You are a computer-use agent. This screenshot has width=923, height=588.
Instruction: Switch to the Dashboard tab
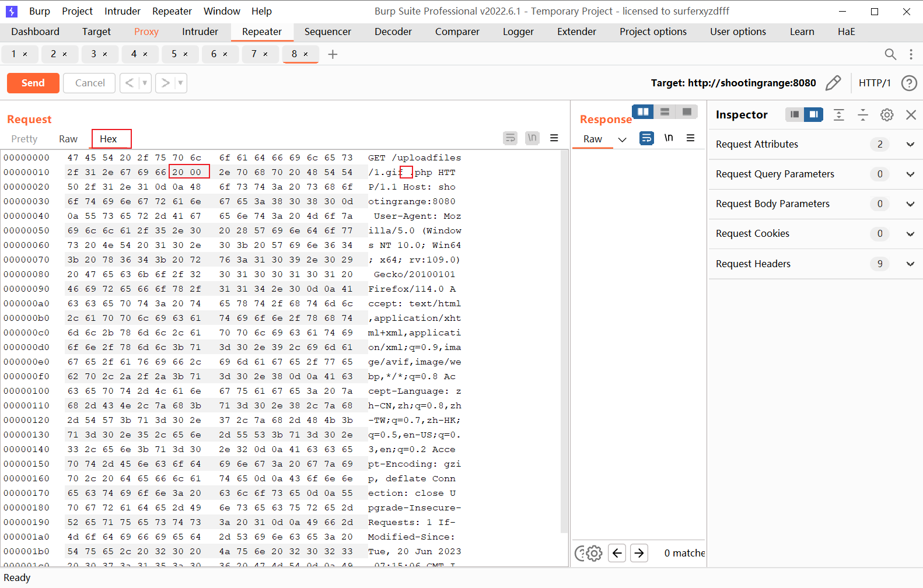click(x=35, y=32)
